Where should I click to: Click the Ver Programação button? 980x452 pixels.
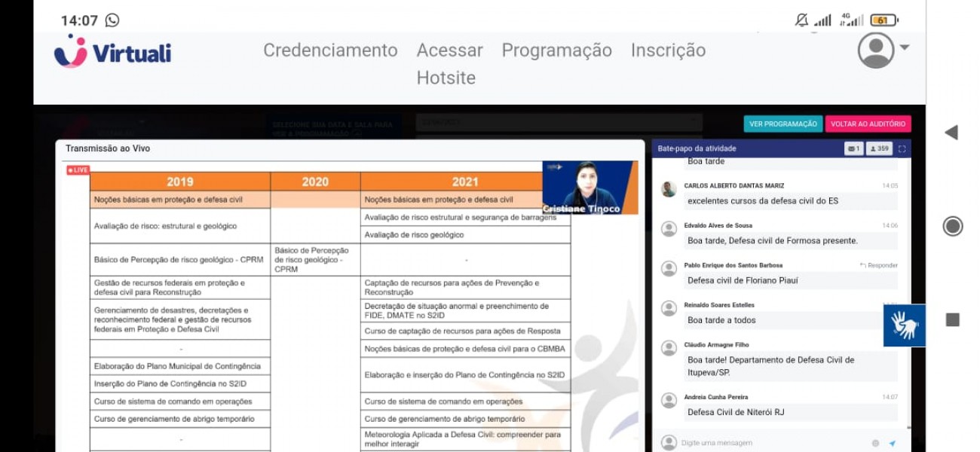(x=782, y=124)
